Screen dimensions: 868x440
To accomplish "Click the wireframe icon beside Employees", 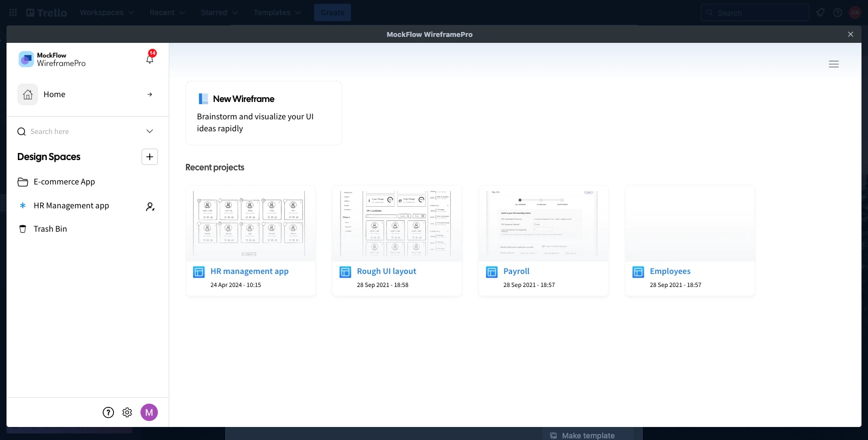I will click(x=639, y=272).
